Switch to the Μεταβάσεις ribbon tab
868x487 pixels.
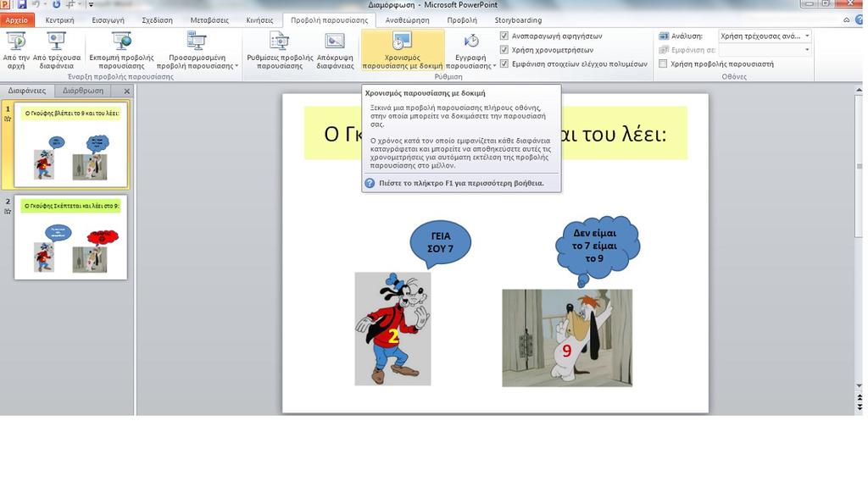pos(209,20)
